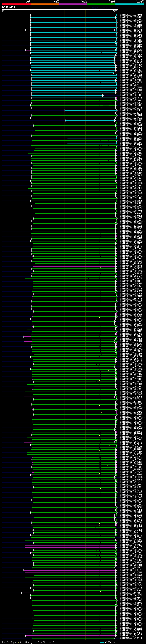Select label UniRef100_O24391
This screenshot has width=146, height=644.
[131, 347]
